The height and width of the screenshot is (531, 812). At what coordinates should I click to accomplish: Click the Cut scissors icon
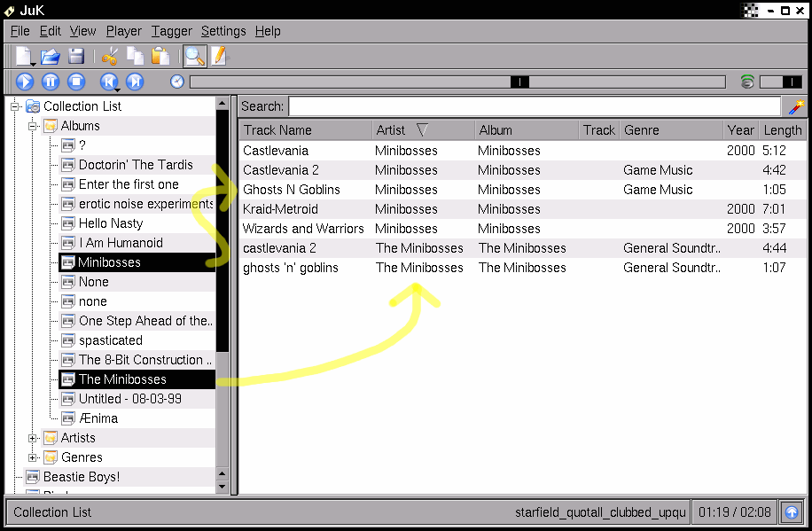109,57
